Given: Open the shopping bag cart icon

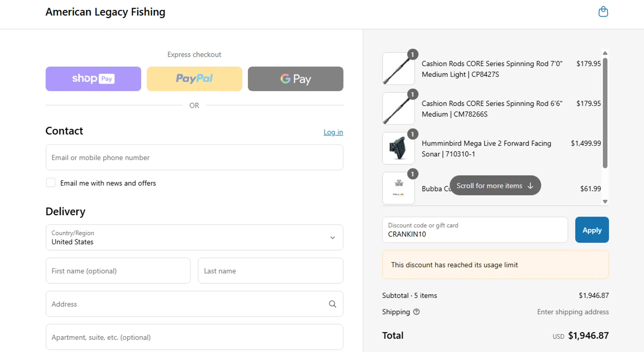Looking at the screenshot, I should pyautogui.click(x=603, y=12).
